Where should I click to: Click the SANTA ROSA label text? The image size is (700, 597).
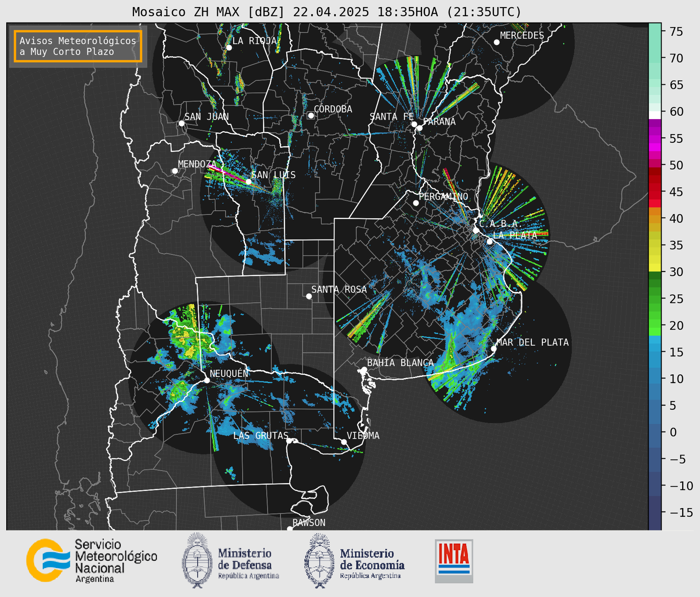(x=339, y=289)
